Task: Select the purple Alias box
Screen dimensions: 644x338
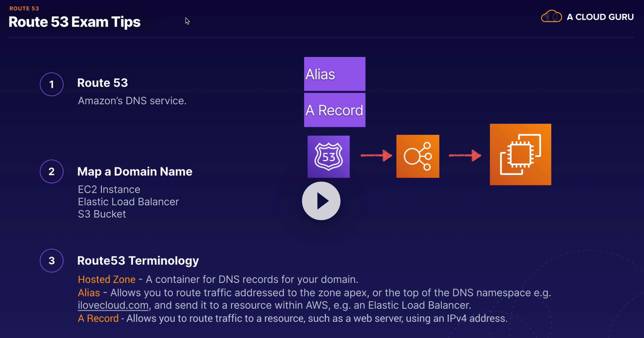Action: [x=335, y=74]
